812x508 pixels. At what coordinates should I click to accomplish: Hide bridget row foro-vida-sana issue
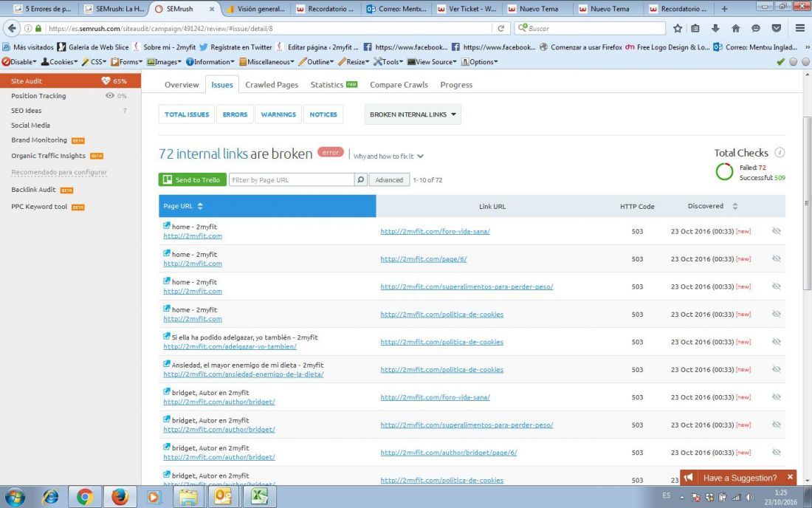[777, 397]
